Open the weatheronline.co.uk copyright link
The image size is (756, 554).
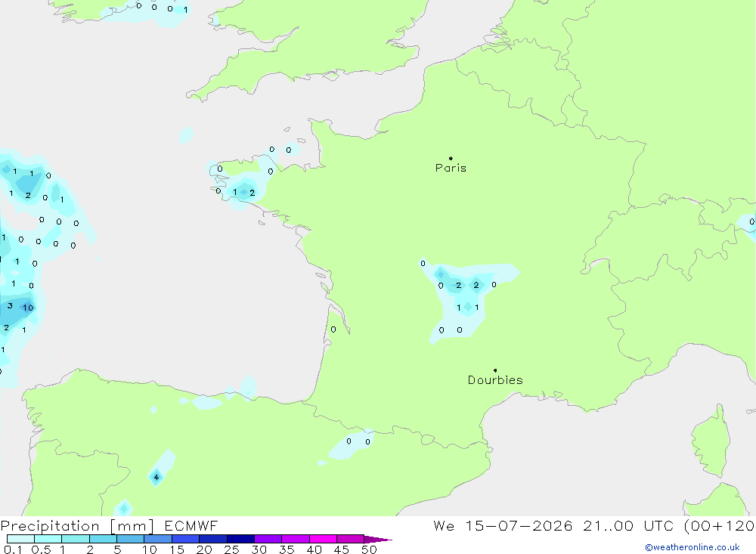pyautogui.click(x=692, y=547)
